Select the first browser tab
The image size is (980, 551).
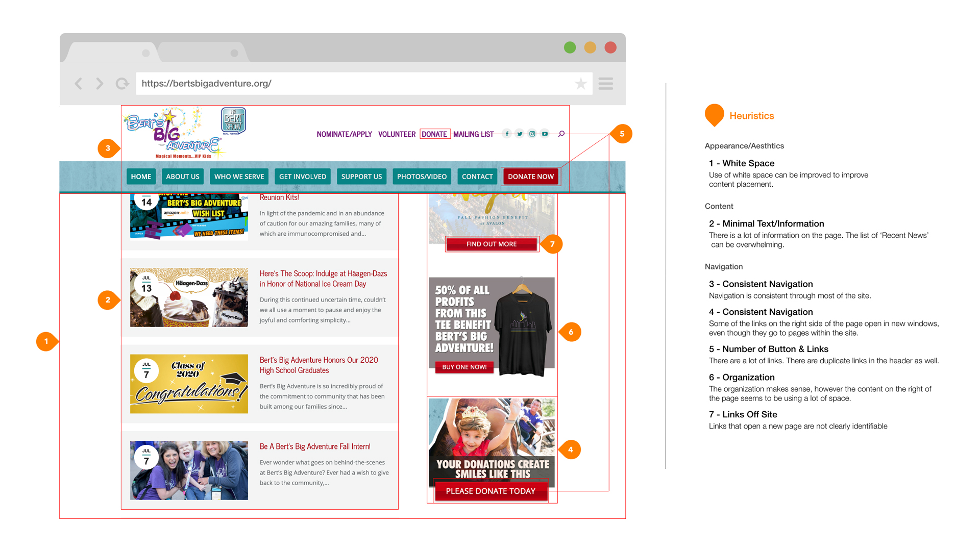tap(112, 52)
